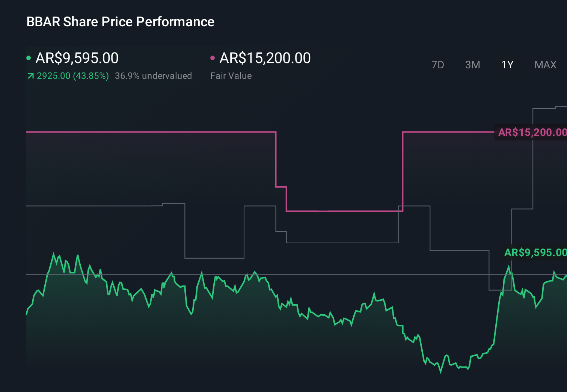Click the AR$15,200.00 figure in the header
Screen dimensions: 567x392
coord(265,58)
